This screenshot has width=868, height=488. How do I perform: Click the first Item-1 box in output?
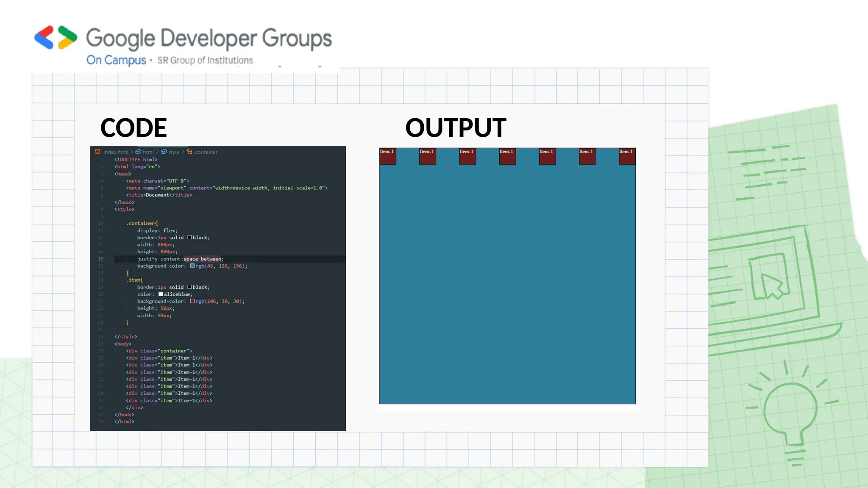click(387, 156)
